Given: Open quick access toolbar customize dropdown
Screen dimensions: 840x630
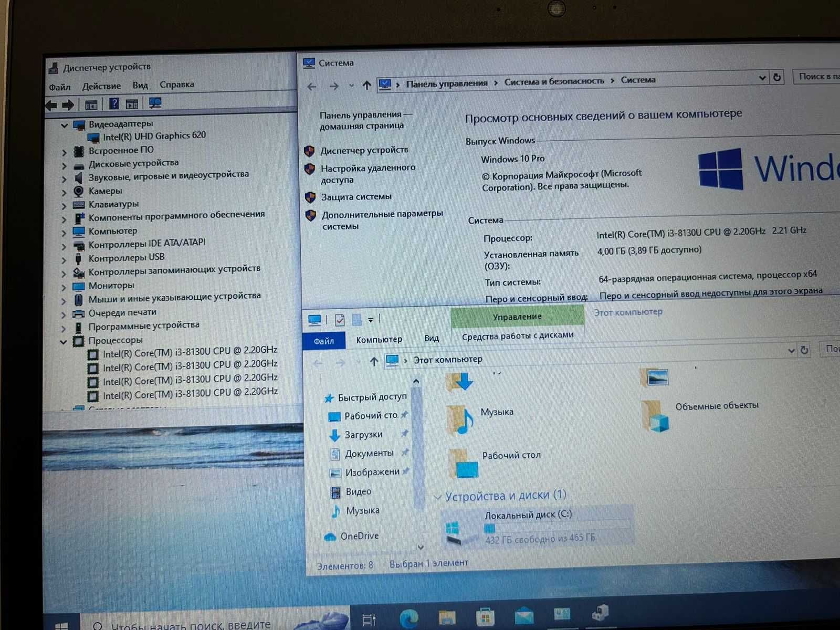Looking at the screenshot, I should [x=370, y=319].
